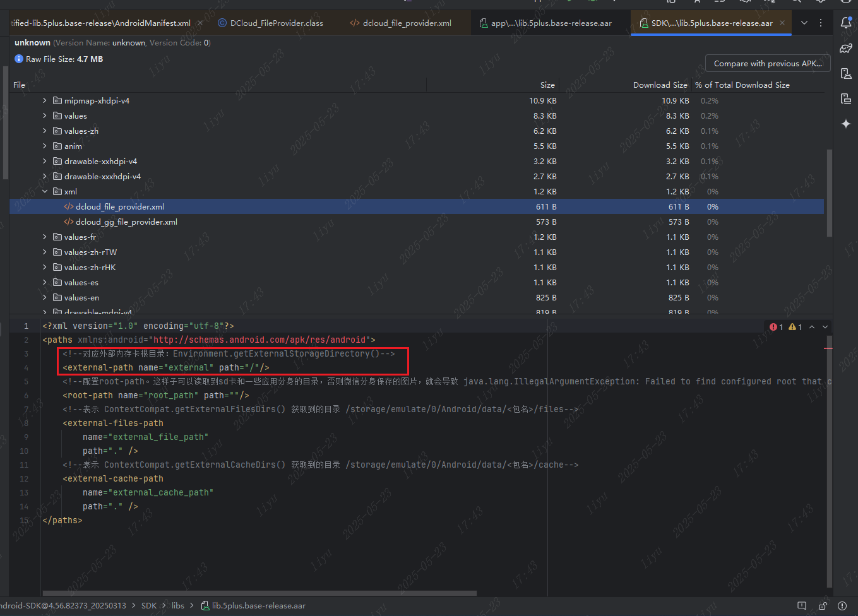
Task: Jump to next highlighted problem arrow
Action: point(825,327)
